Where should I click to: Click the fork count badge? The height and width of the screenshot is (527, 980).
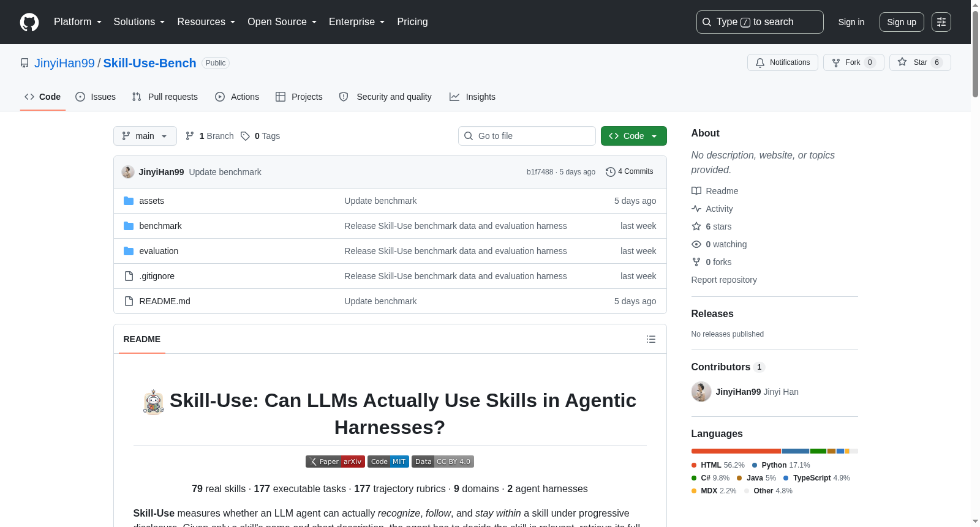point(870,62)
